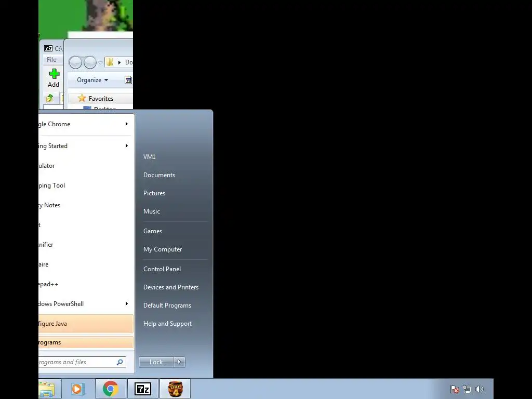
Task: Open Games from the Start menu
Action: click(x=153, y=231)
